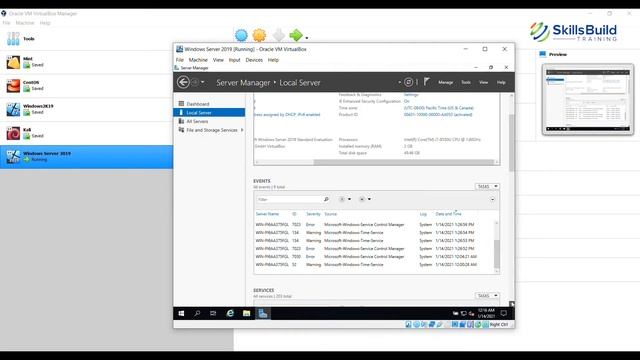Select the Kali virtual machine
This screenshot has width=640, height=360.
[86, 133]
